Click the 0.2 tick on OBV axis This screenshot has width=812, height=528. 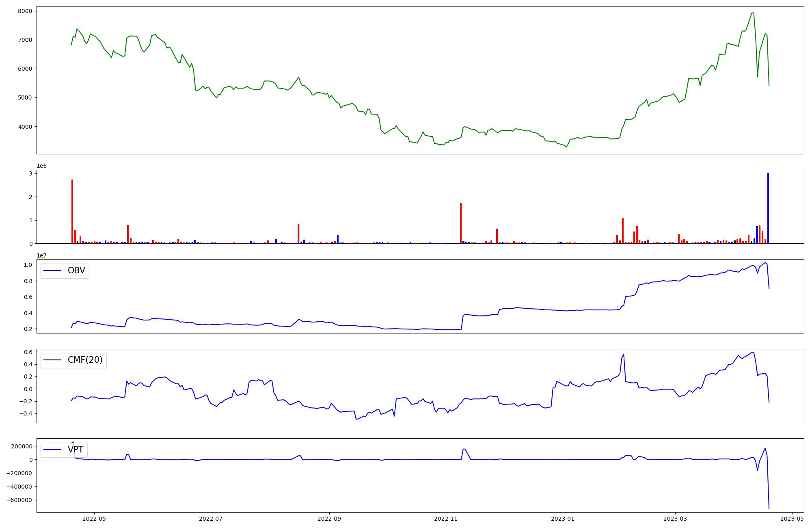pyautogui.click(x=28, y=329)
